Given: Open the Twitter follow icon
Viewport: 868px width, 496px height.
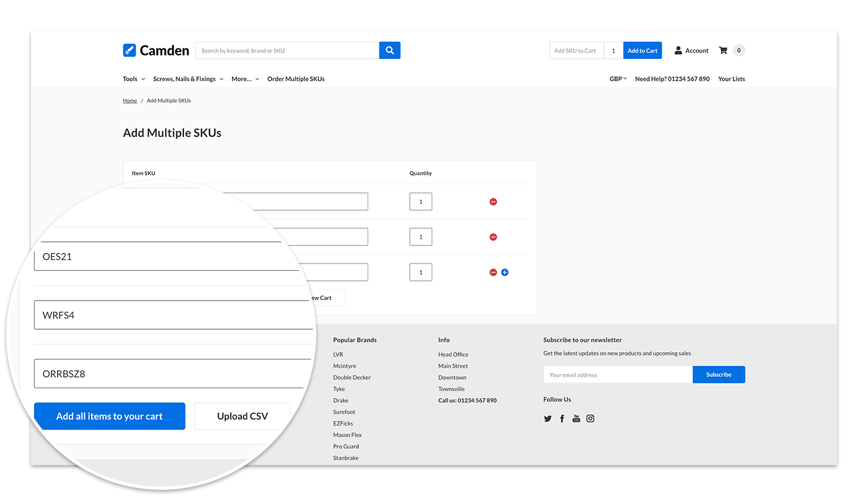Looking at the screenshot, I should pos(547,418).
